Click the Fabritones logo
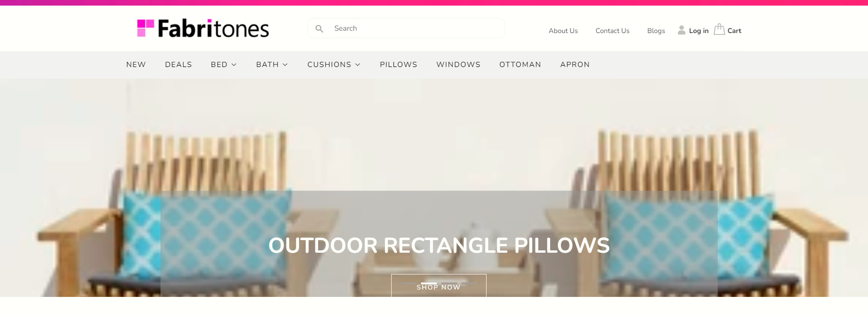The height and width of the screenshot is (316, 868). 203,28
